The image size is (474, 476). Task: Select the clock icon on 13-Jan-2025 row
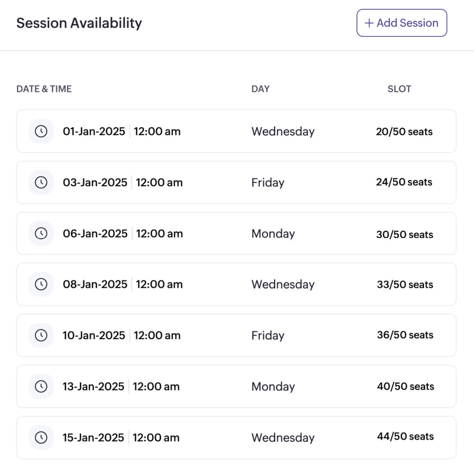pos(41,386)
